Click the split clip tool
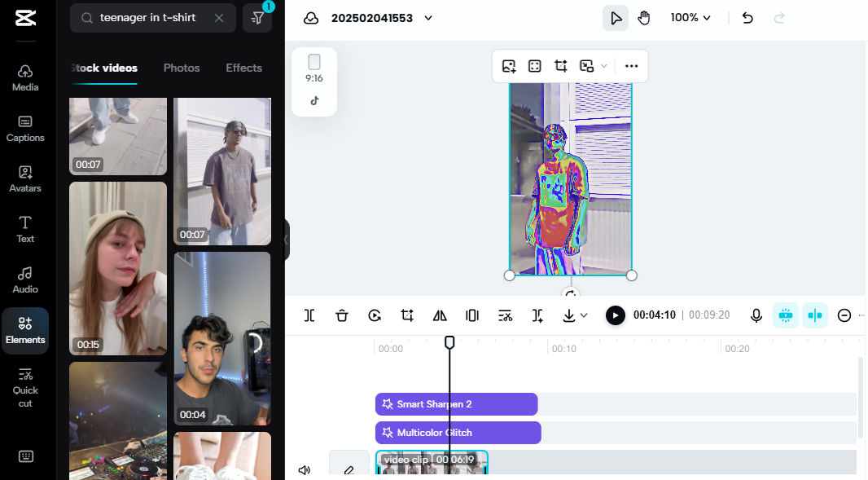 coord(309,315)
